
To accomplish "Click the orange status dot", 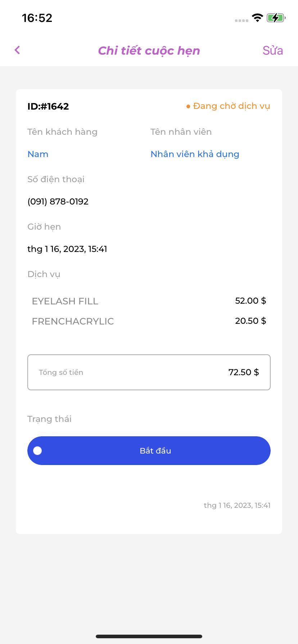I will tap(188, 106).
